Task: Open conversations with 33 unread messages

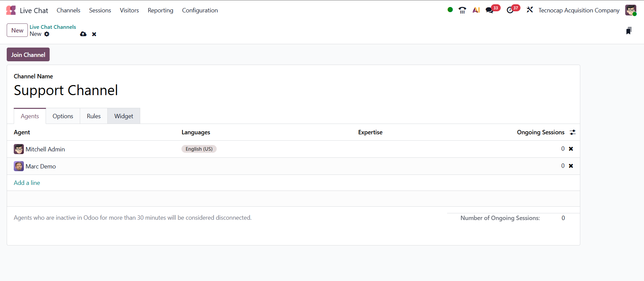Action: (x=490, y=10)
